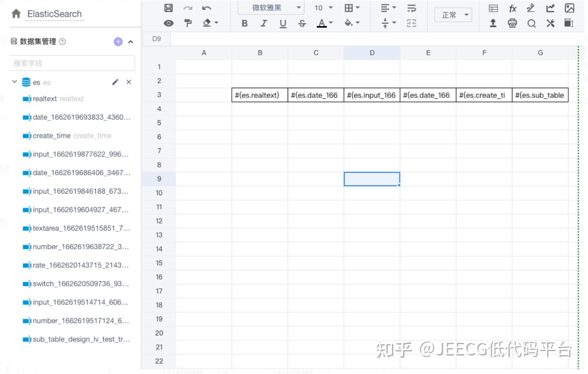Toggle bold formatting
This screenshot has width=588, height=374.
click(245, 24)
